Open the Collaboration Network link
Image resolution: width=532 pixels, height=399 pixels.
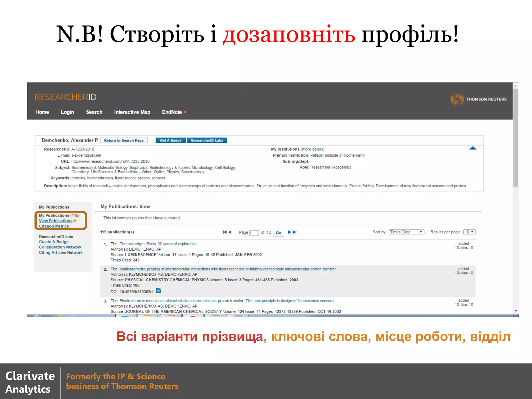tap(60, 247)
